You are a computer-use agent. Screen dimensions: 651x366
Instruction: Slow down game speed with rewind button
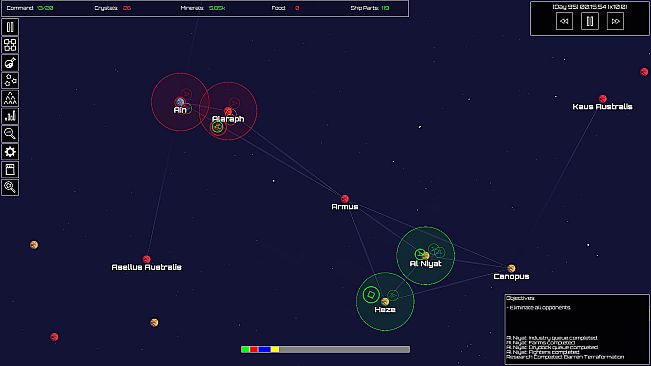[x=564, y=21]
